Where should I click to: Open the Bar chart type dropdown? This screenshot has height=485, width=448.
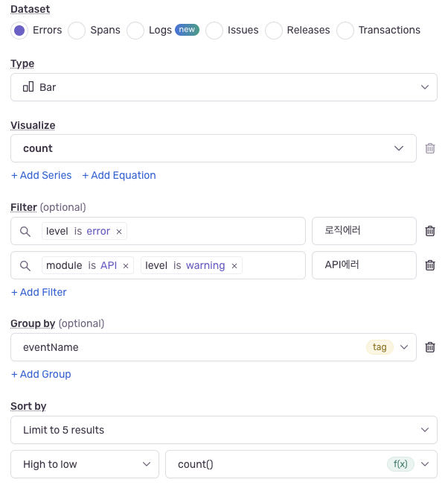point(223,87)
